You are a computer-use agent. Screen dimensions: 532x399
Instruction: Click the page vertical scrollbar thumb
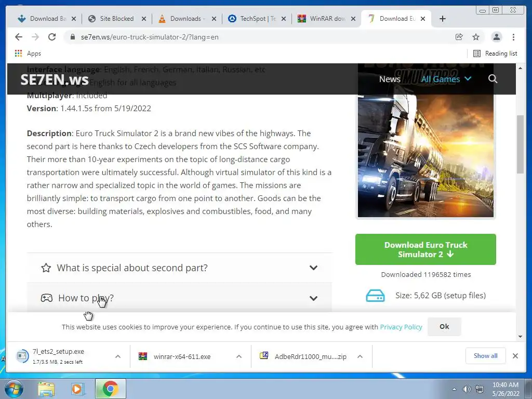[x=520, y=144]
